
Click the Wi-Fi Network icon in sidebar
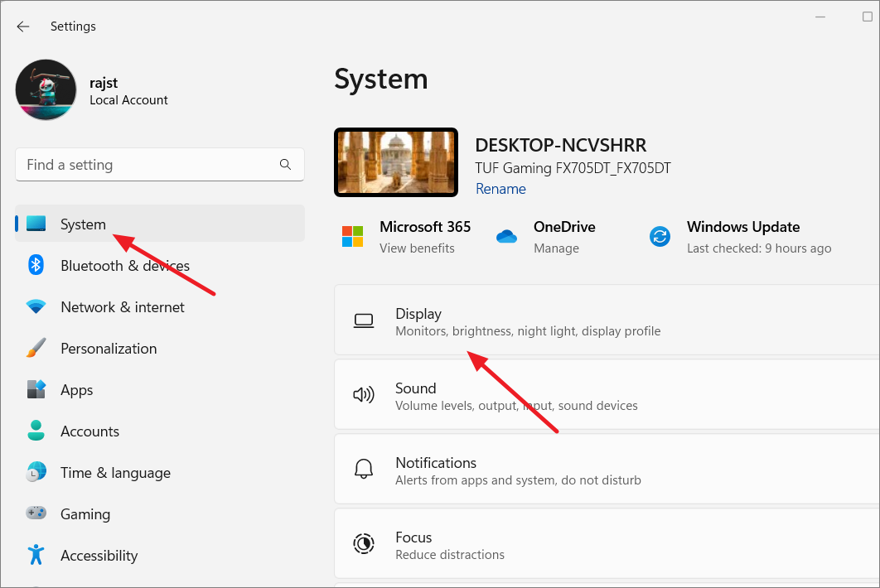pos(36,306)
